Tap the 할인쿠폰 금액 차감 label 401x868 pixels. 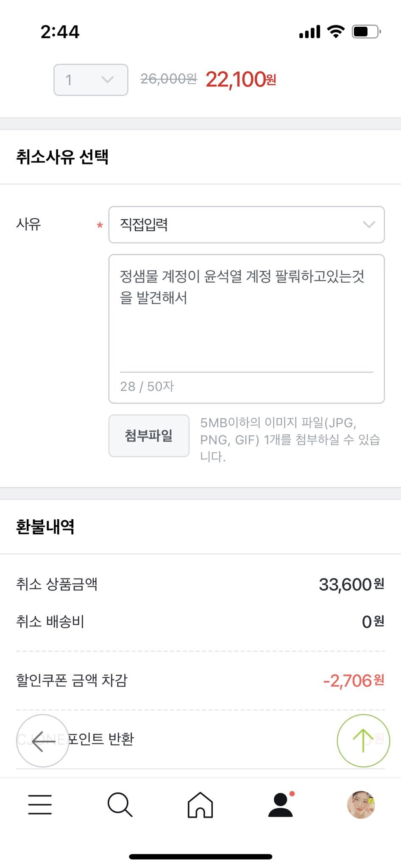[72, 680]
